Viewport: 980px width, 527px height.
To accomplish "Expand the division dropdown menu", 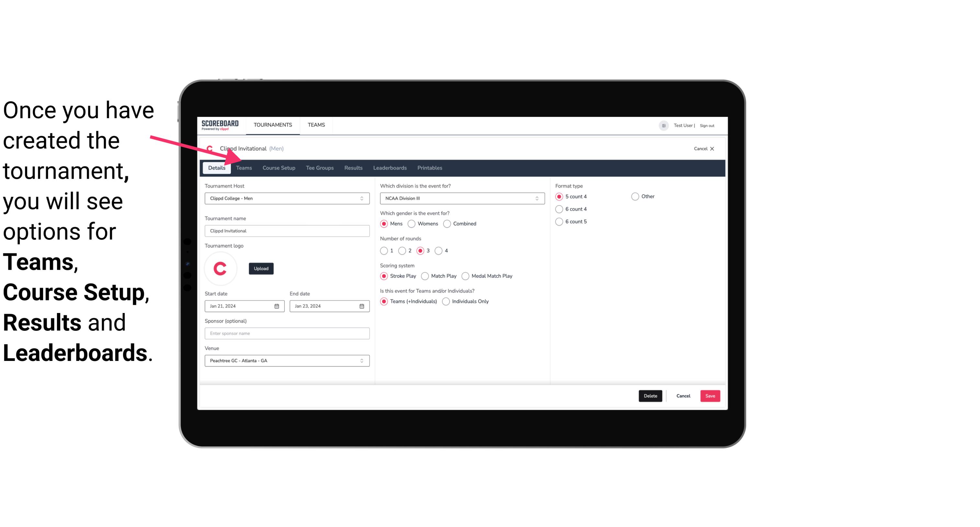I will (535, 198).
